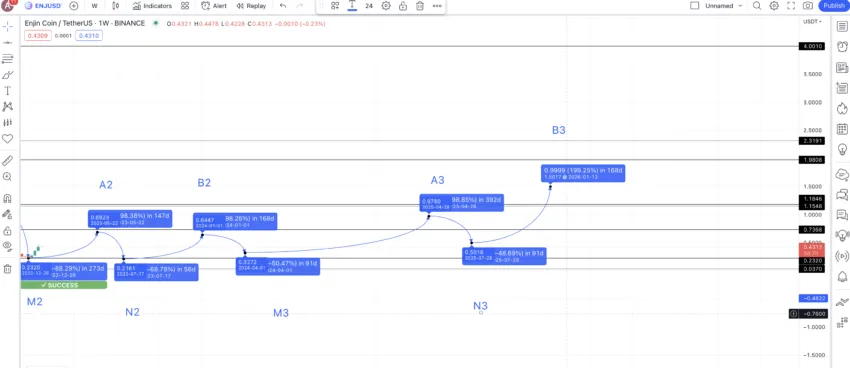Select the crosshair cursor tool
850x368 pixels.
pos(8,27)
